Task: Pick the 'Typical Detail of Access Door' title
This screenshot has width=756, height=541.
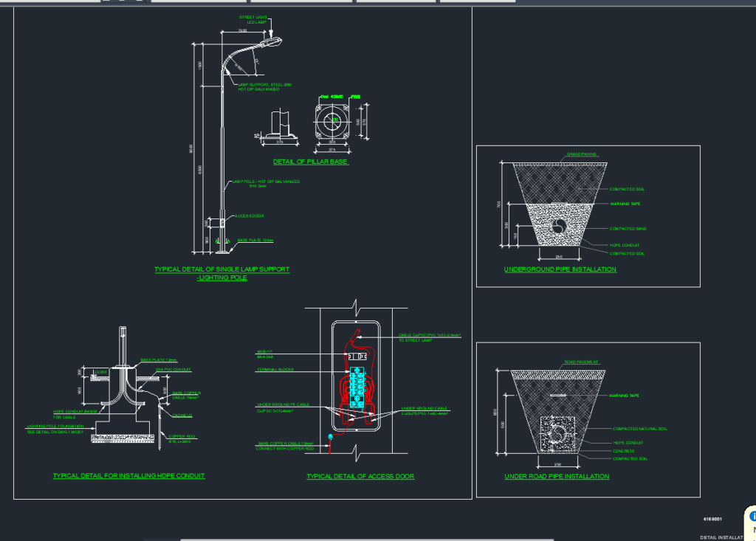Action: pos(360,477)
